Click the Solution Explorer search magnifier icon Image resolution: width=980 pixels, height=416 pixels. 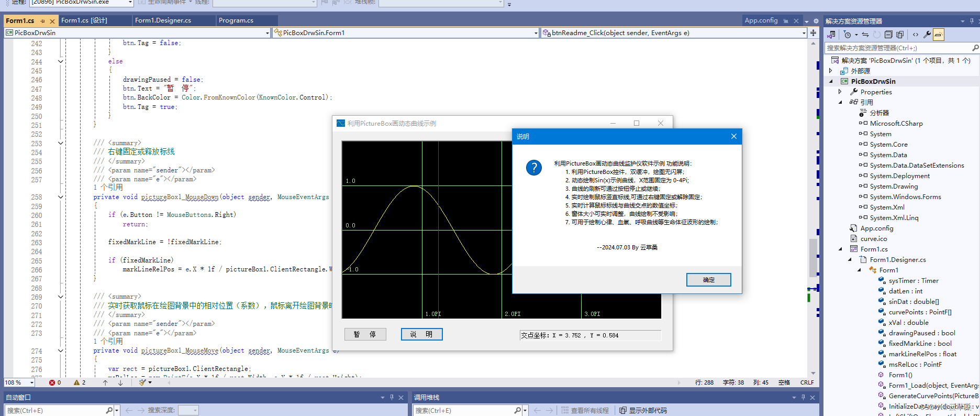975,48
